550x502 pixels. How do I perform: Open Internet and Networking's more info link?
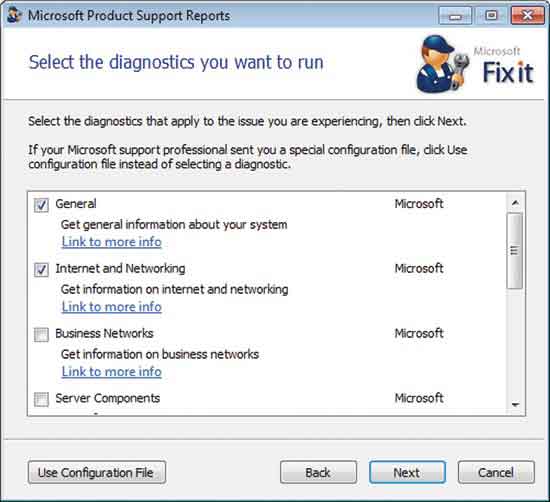click(x=112, y=307)
